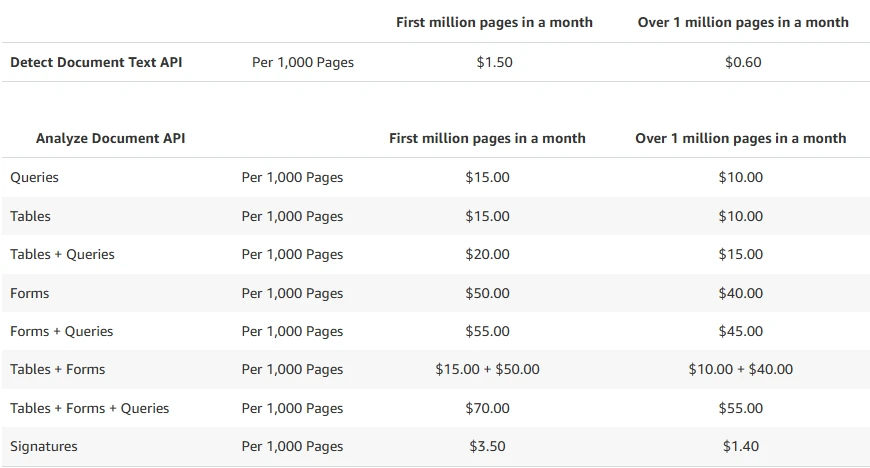Click the $70.00 price cell
Viewport: 870px width, 468px height.
[487, 408]
